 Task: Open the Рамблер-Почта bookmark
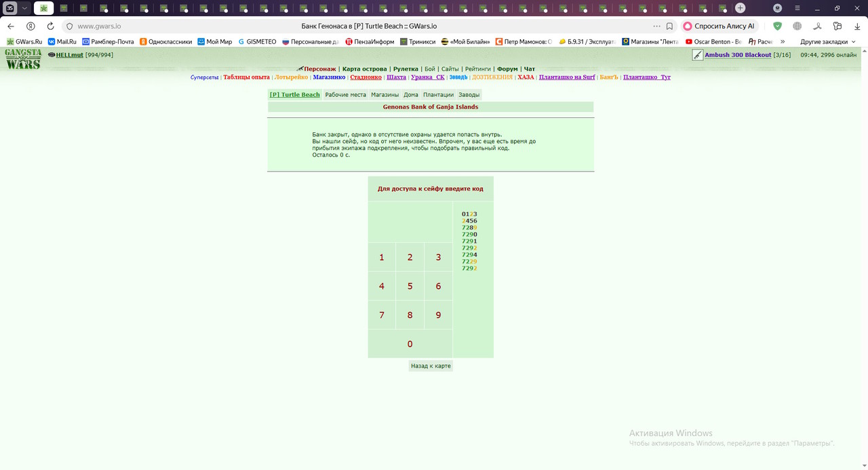click(108, 41)
